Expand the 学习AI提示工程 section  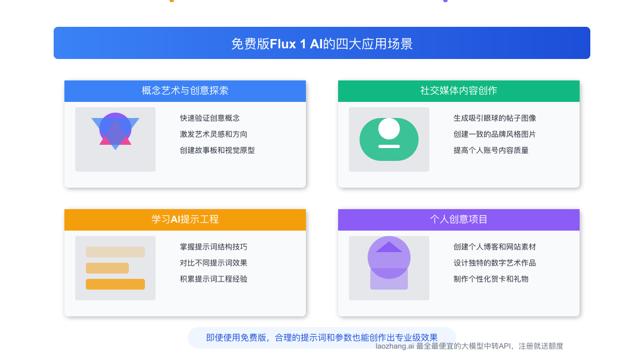point(185,219)
